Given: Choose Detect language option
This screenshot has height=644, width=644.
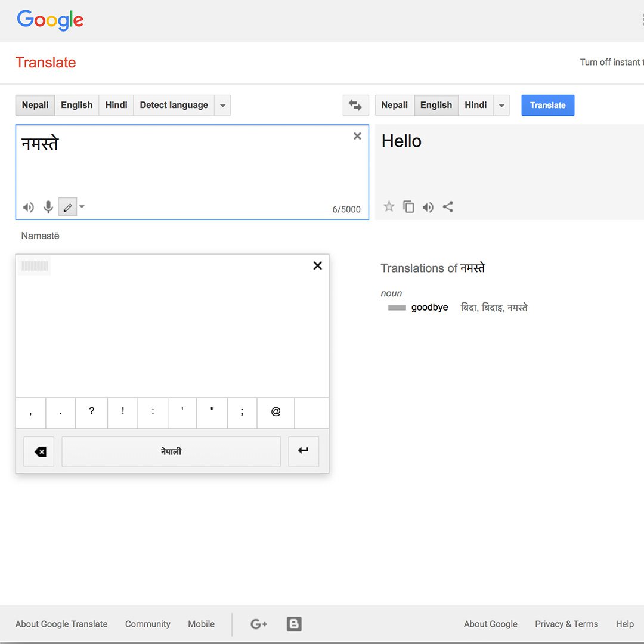Looking at the screenshot, I should tap(174, 105).
